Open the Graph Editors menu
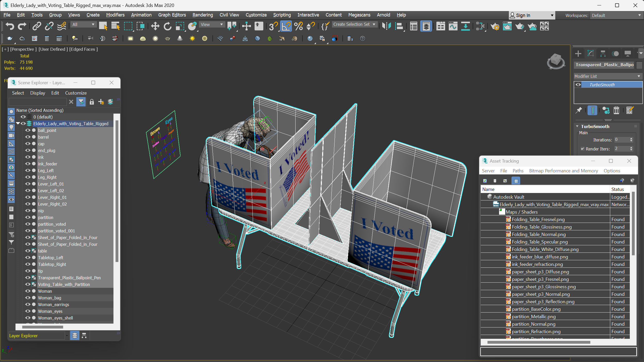The width and height of the screenshot is (644, 362). point(172,15)
